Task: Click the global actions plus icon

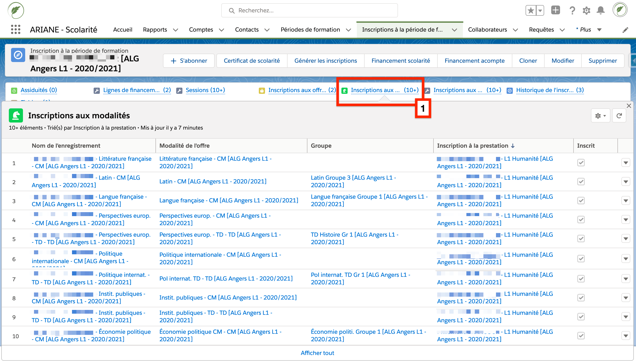Action: coord(555,10)
